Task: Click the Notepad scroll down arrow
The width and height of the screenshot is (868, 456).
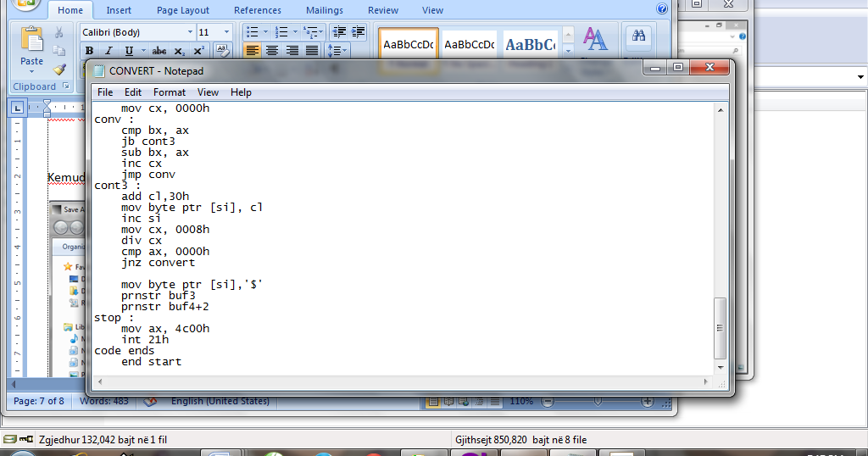Action: tap(721, 368)
